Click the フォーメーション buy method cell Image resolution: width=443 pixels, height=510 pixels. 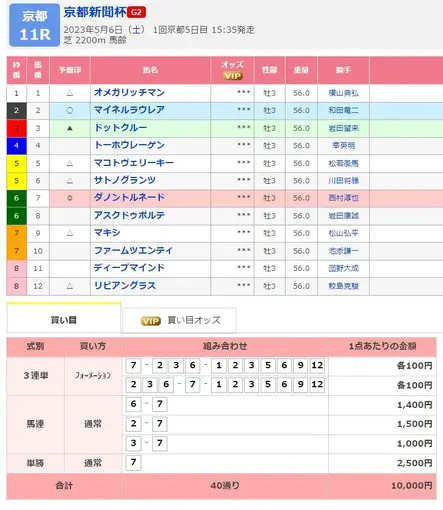point(93,376)
